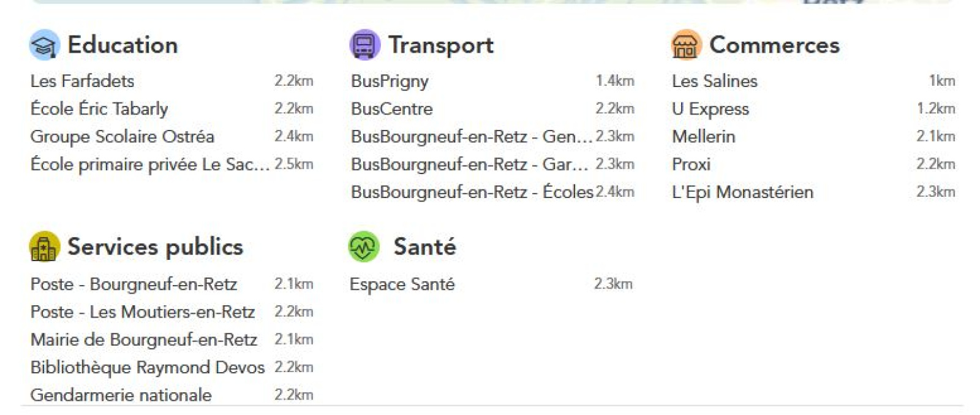Open Groupe Scolaire Ostréa entry
This screenshot has width=980, height=415.
pos(122,137)
